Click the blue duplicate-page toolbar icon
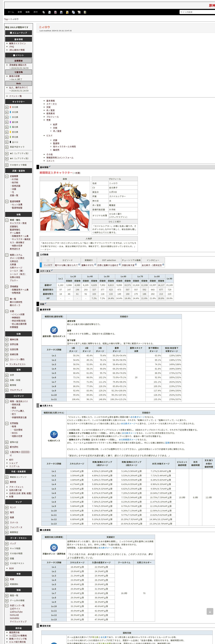 [x=73, y=12]
